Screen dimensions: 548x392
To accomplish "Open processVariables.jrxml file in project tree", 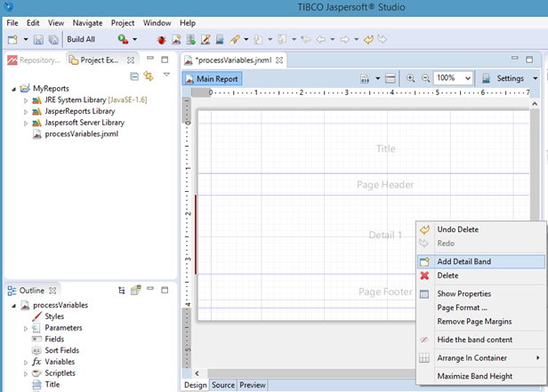I will pos(81,134).
